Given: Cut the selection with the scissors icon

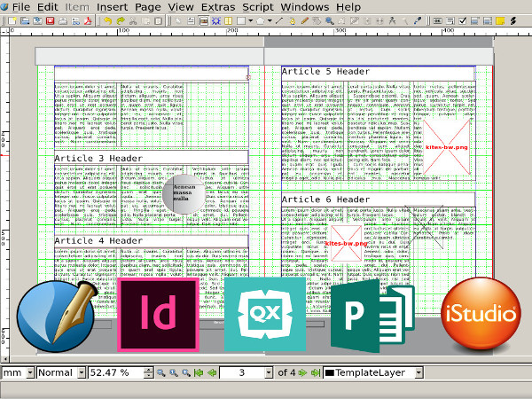Looking at the screenshot, I should coord(133,21).
